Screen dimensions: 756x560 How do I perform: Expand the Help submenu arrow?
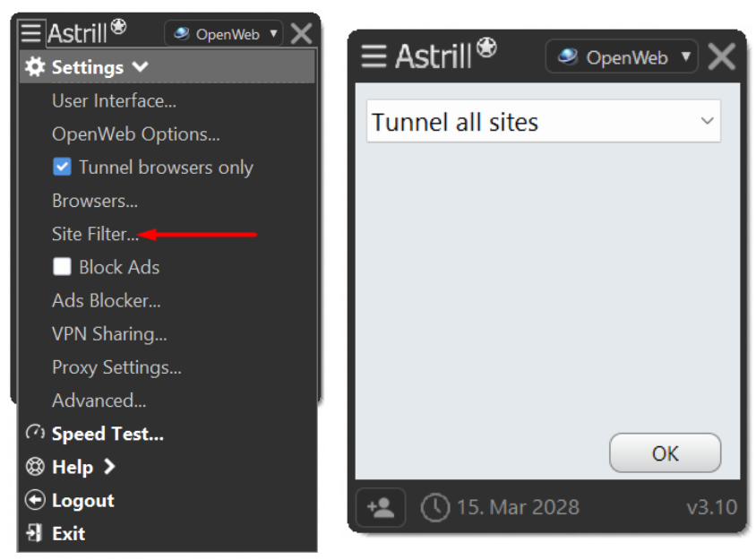(109, 467)
